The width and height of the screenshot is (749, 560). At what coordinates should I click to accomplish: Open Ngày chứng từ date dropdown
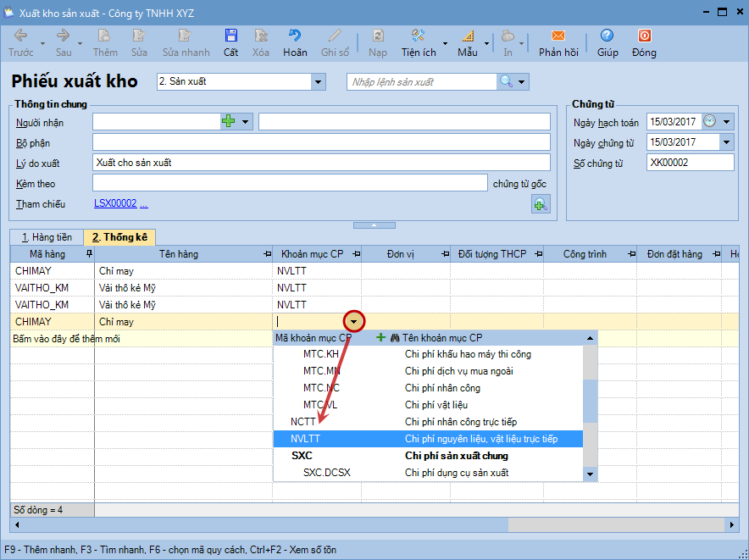(726, 142)
